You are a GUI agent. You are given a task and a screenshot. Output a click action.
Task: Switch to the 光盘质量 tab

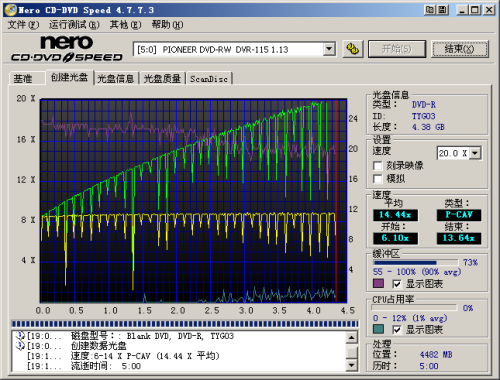pyautogui.click(x=162, y=79)
